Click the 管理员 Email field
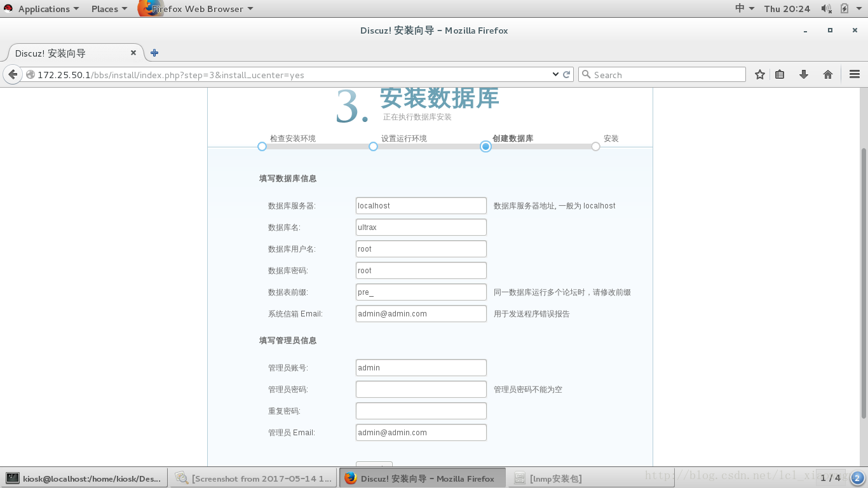868x488 pixels. 421,432
